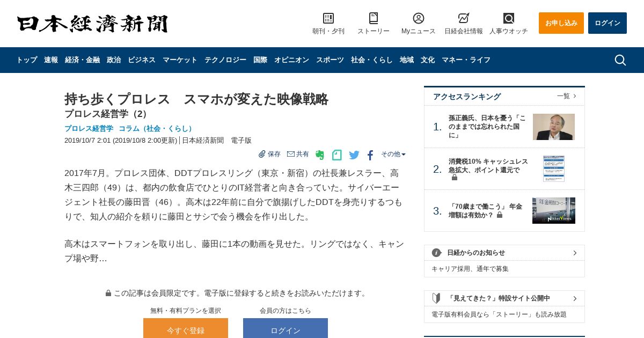Viewport: 644px width, 338px height.
Task: Open the 地域 section
Action: click(x=407, y=60)
